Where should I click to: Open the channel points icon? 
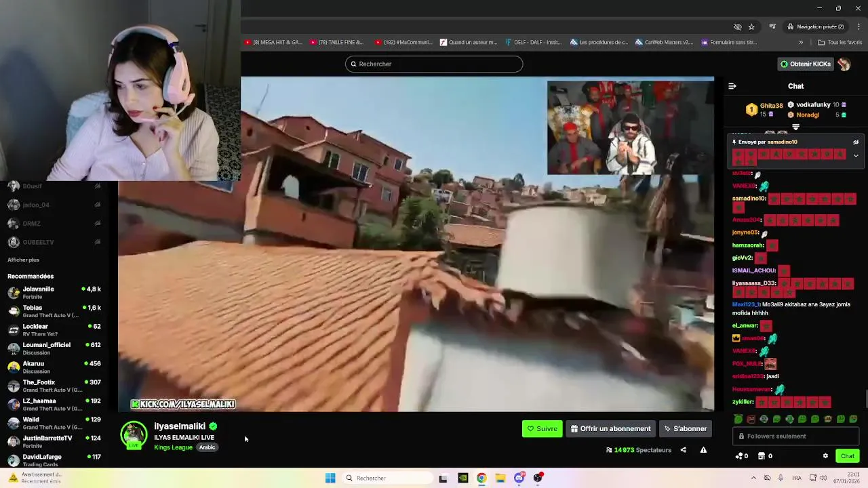[742, 456]
